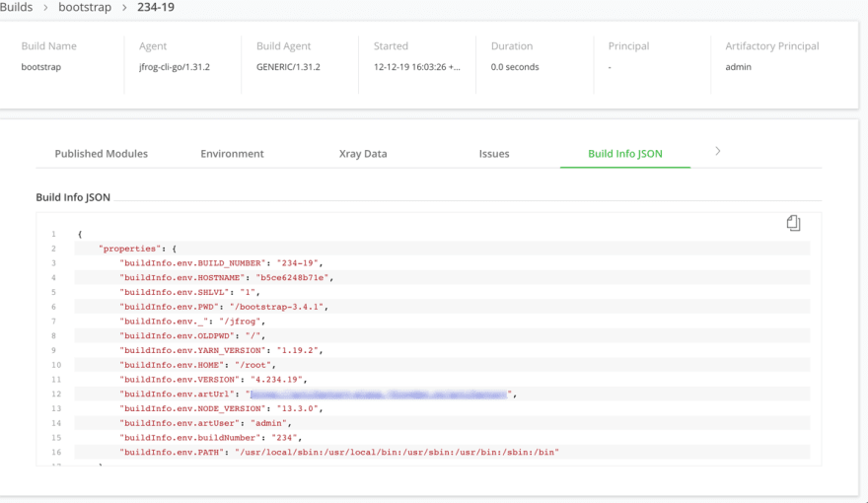Show more tabs with the right chevron

[x=717, y=151]
